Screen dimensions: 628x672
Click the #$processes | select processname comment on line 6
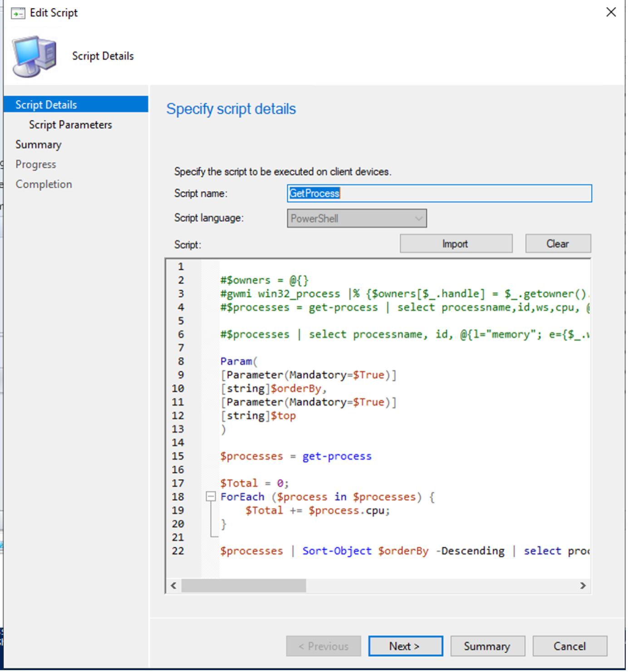pos(405,335)
